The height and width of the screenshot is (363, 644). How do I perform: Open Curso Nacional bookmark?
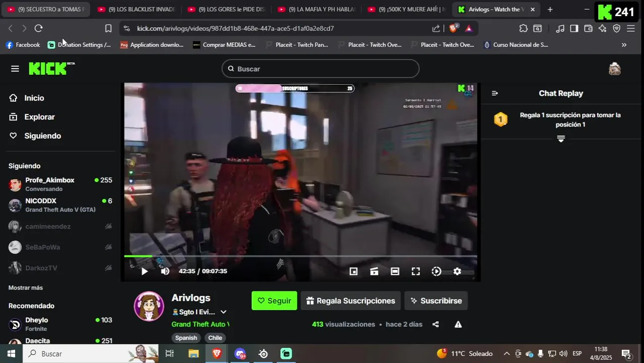(x=516, y=45)
